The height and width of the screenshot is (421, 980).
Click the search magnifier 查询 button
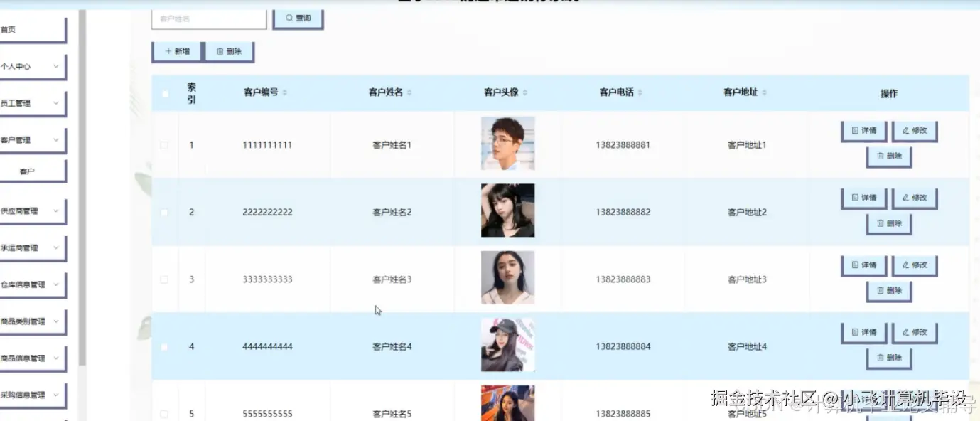click(298, 18)
